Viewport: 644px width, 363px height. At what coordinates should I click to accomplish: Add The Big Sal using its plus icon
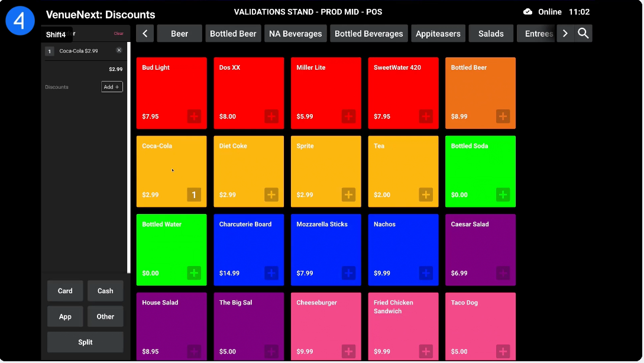coord(271,352)
